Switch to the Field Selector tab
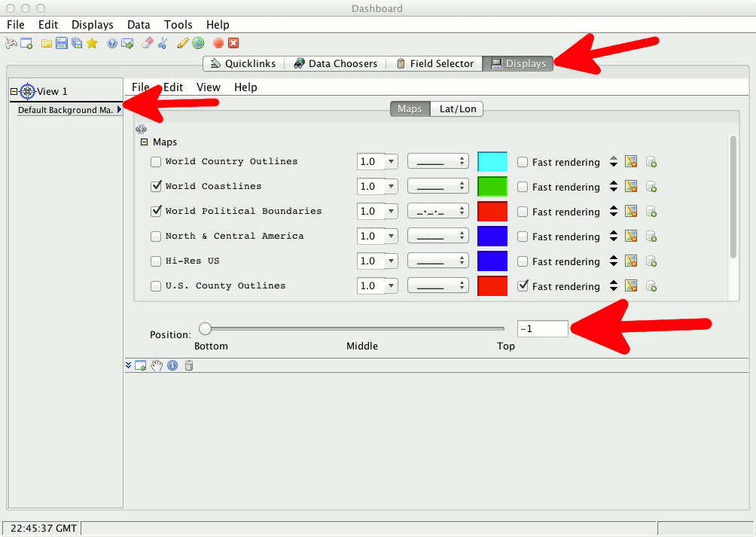This screenshot has width=756, height=537. click(434, 64)
